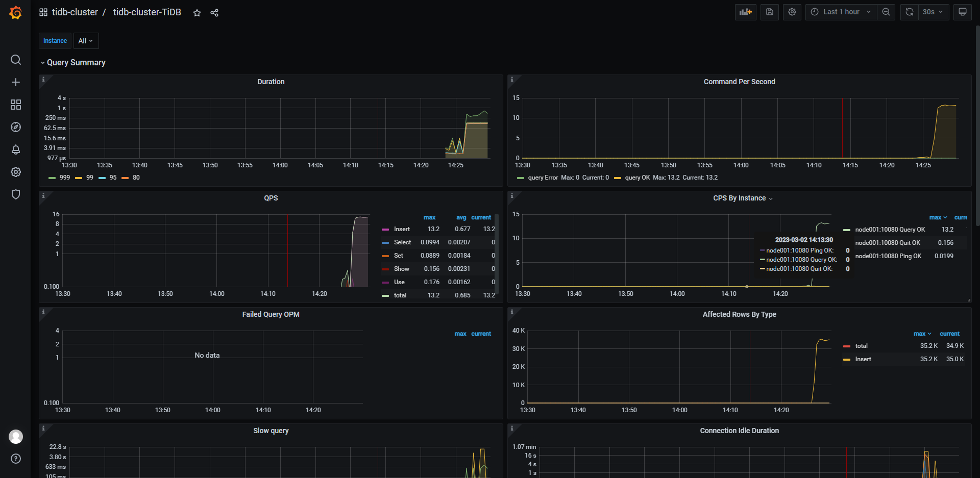Share the dashboard via share icon
980x478 pixels.
[214, 13]
